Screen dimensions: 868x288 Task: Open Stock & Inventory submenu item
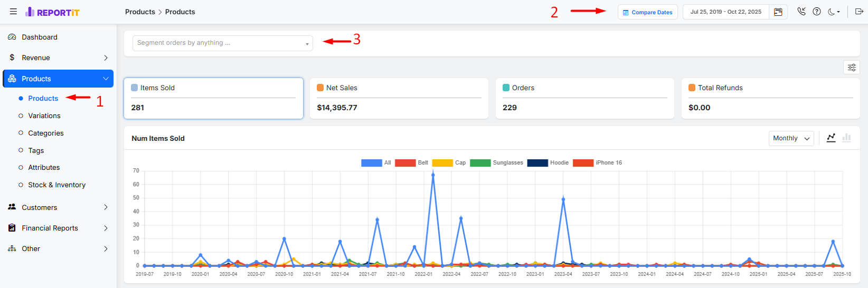coord(56,185)
